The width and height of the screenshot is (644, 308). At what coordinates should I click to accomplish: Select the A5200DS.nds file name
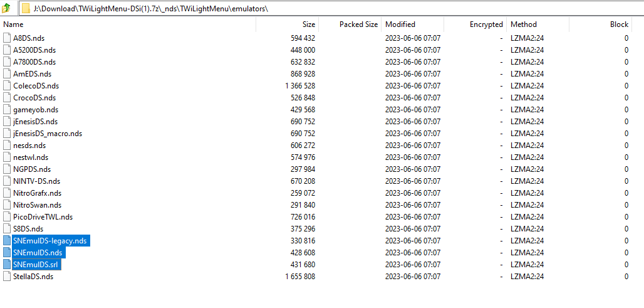pos(34,50)
